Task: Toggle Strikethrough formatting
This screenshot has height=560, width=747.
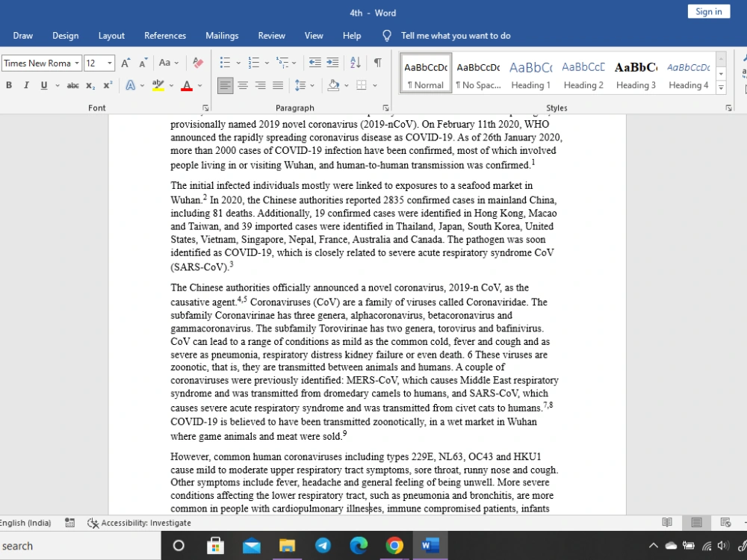Action: pos(72,85)
